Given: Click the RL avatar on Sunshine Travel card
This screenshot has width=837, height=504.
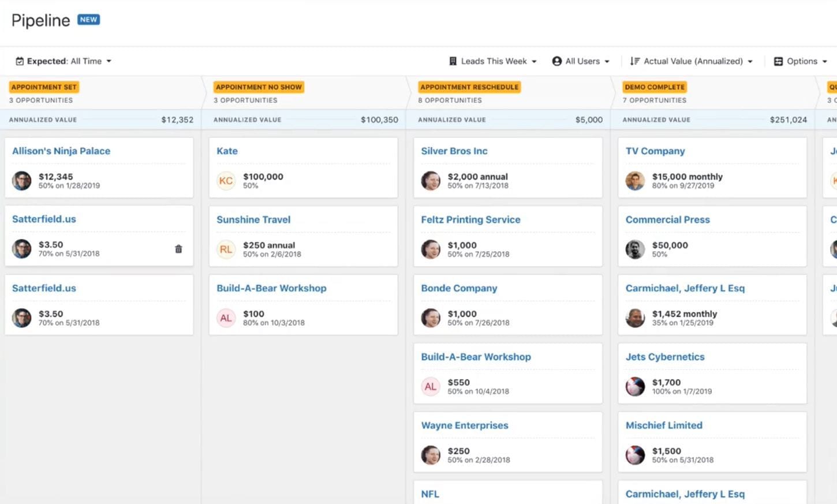Looking at the screenshot, I should tap(226, 249).
